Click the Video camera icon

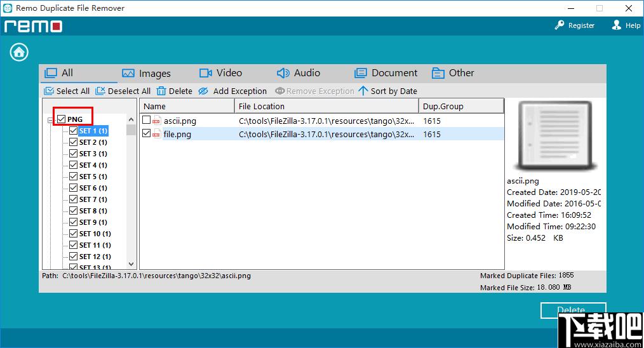pos(205,73)
